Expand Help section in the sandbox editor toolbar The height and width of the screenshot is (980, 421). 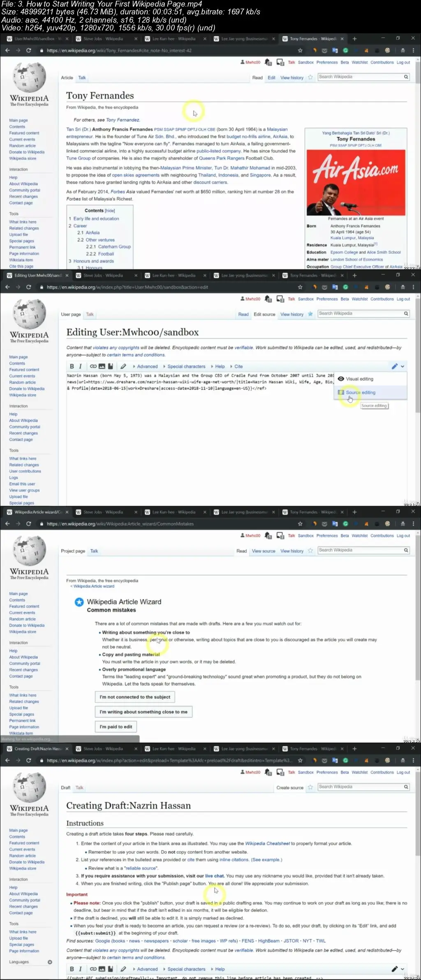click(218, 366)
